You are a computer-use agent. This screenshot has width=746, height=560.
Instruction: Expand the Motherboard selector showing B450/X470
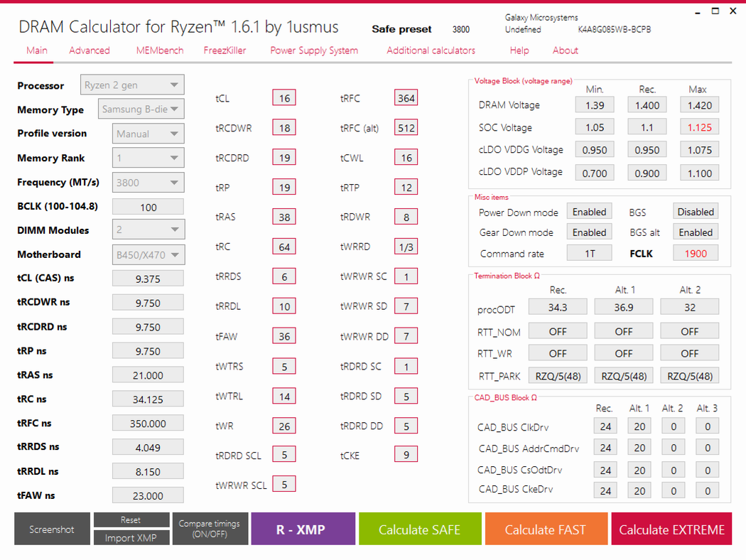pyautogui.click(x=148, y=254)
